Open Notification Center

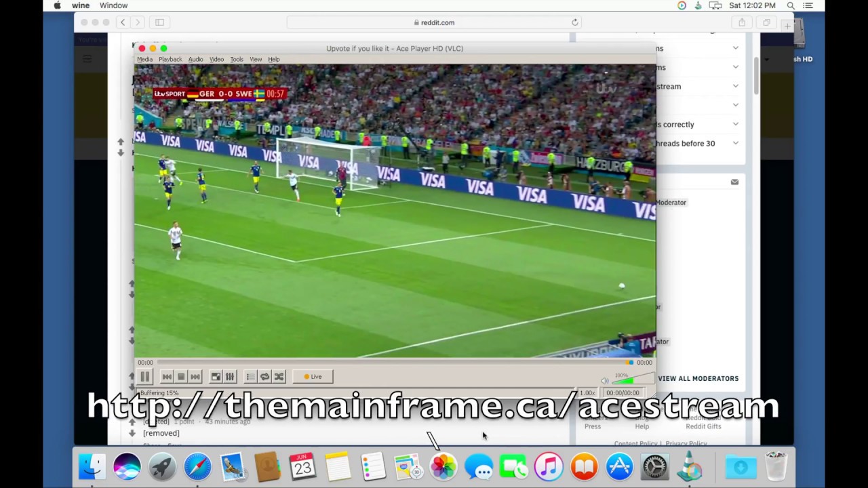pos(808,5)
